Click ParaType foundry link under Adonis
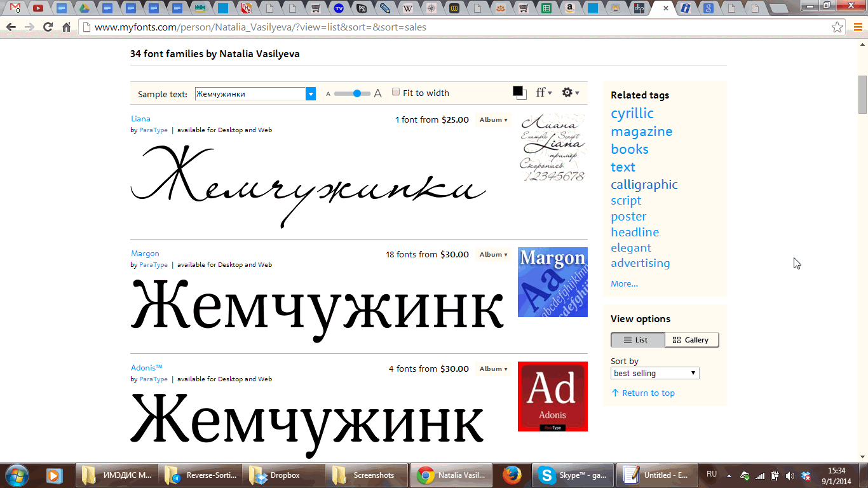The width and height of the screenshot is (868, 488). coord(153,379)
